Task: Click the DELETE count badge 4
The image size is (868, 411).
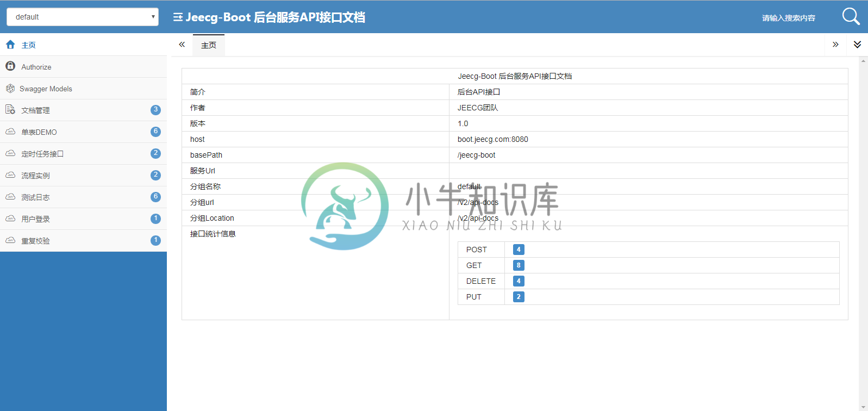Action: coord(519,281)
